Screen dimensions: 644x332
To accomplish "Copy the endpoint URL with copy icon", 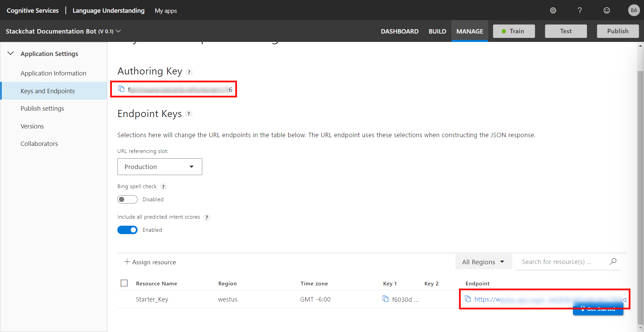I will (x=468, y=298).
